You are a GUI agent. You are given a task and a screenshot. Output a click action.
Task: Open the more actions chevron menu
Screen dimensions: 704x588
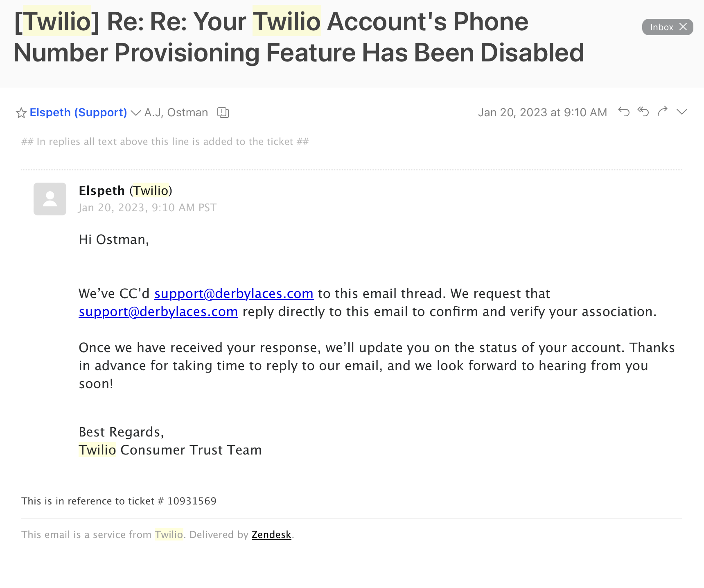[682, 112]
